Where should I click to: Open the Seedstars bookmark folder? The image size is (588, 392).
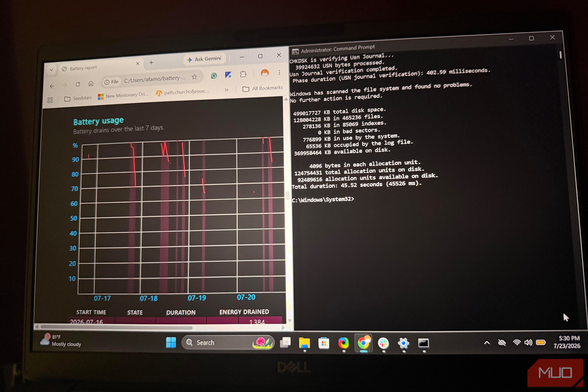78,98
